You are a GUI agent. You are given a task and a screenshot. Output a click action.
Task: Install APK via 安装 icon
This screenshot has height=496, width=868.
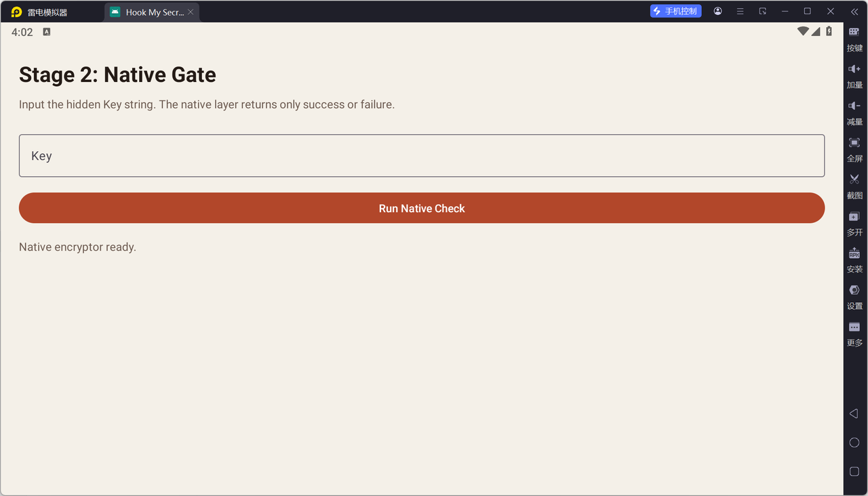coord(854,260)
